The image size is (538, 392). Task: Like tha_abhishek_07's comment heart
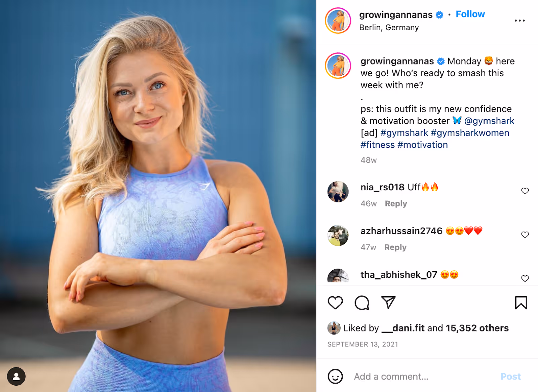click(525, 278)
